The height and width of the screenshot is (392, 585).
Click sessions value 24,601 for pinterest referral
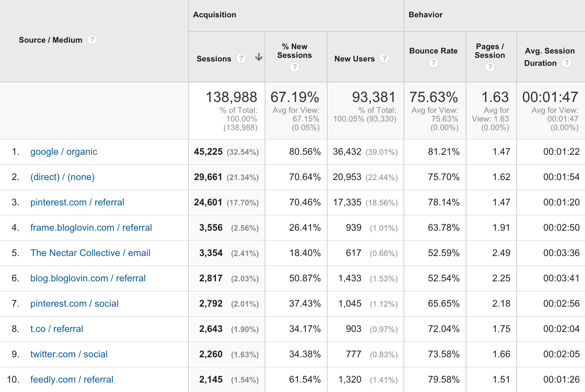208,202
